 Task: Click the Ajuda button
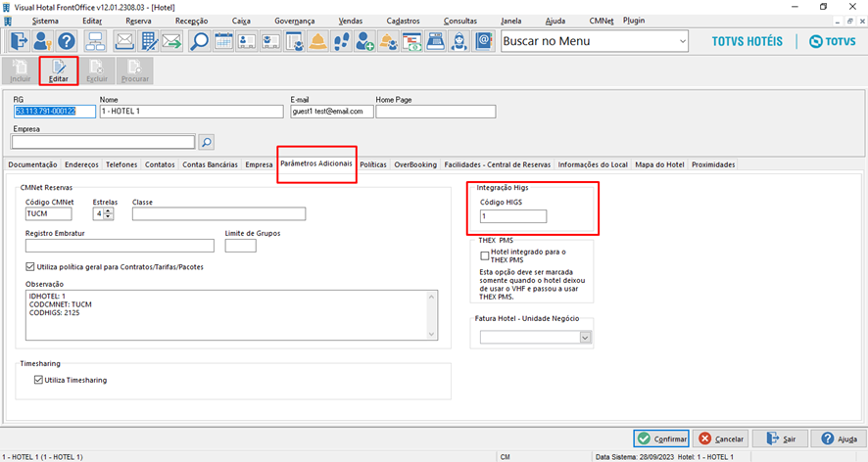click(x=839, y=439)
